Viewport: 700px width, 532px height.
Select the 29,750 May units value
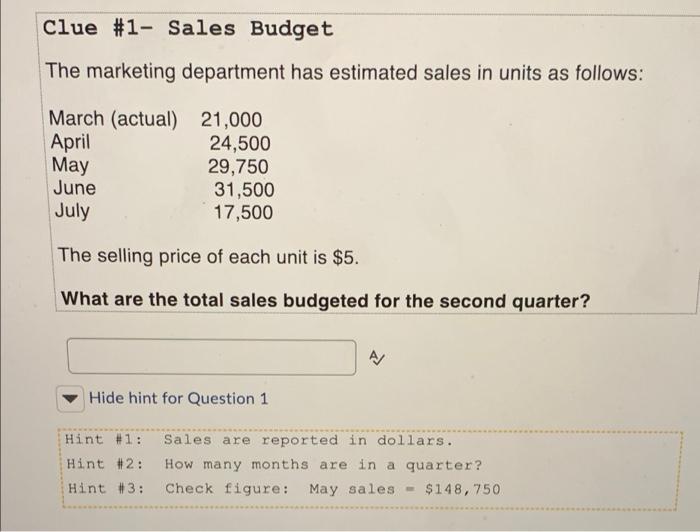238,166
